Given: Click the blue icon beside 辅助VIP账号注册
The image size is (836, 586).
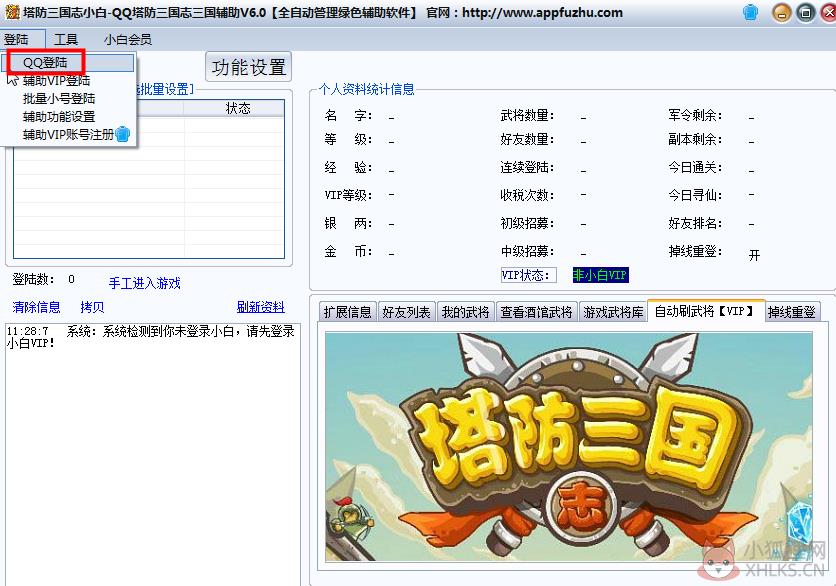Looking at the screenshot, I should tap(123, 134).
